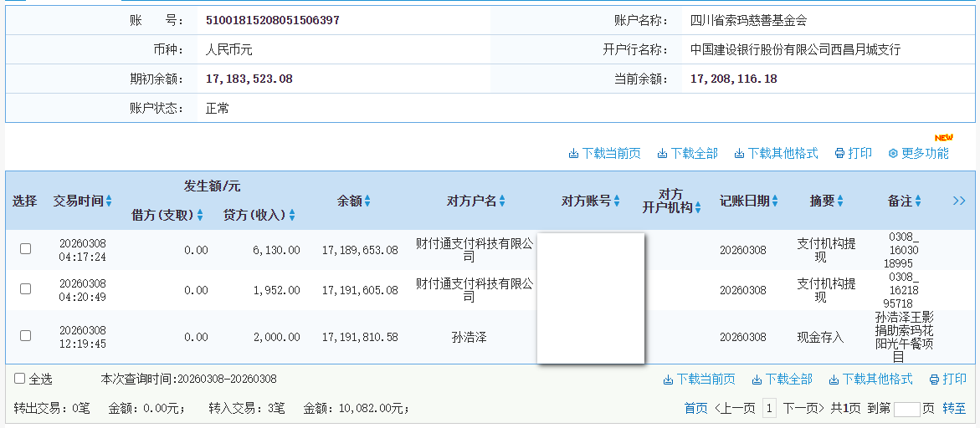Image resolution: width=980 pixels, height=428 pixels.
Task: Click the top 下载其他格式 download icon
Action: (x=740, y=154)
